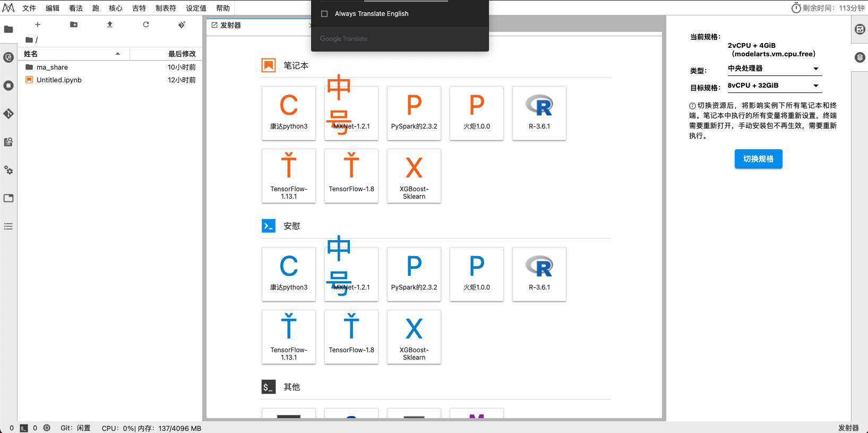This screenshot has height=433, width=868.
Task: Open MXNet-1.2.1 console
Action: [351, 274]
